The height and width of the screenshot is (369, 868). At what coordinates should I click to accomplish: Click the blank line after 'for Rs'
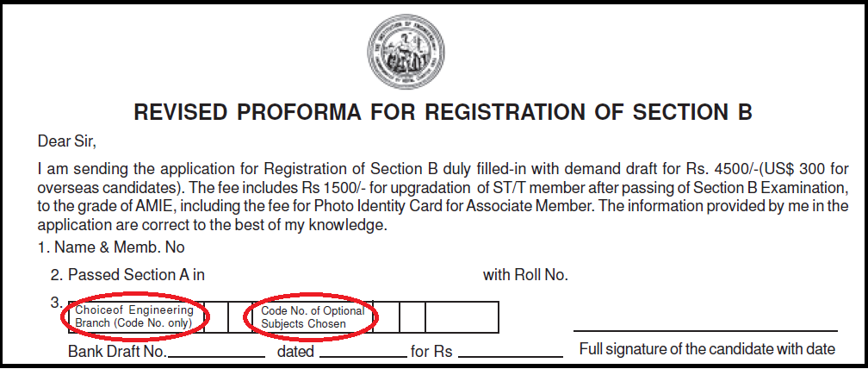(510, 353)
